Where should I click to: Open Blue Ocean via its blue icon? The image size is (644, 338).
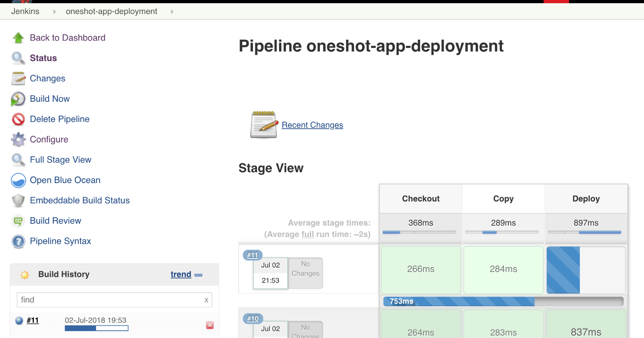click(x=18, y=180)
